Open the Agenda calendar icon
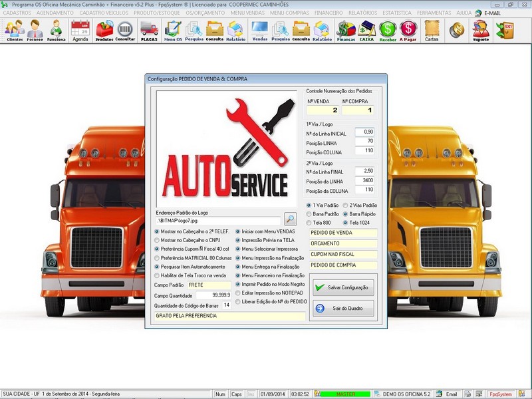The height and width of the screenshot is (399, 532). [80, 31]
